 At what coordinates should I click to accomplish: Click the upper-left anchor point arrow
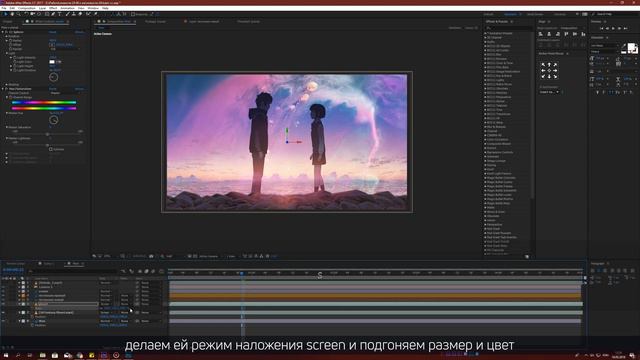pos(543,65)
